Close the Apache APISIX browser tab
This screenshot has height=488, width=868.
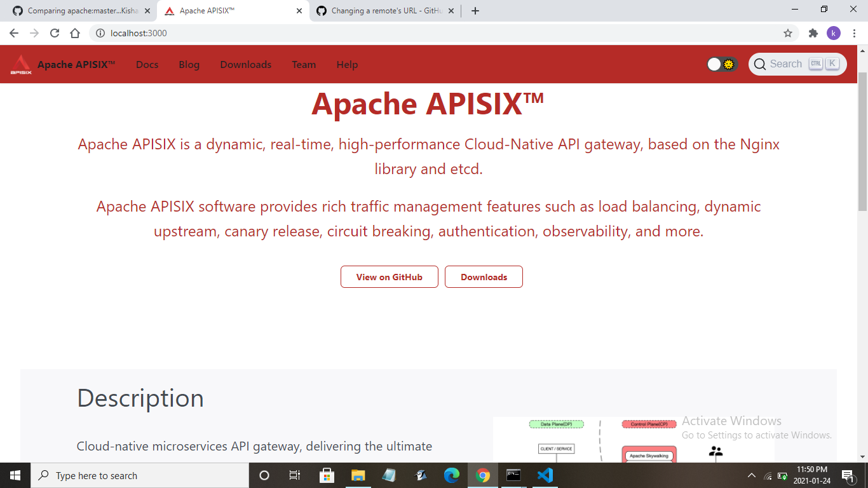(299, 11)
